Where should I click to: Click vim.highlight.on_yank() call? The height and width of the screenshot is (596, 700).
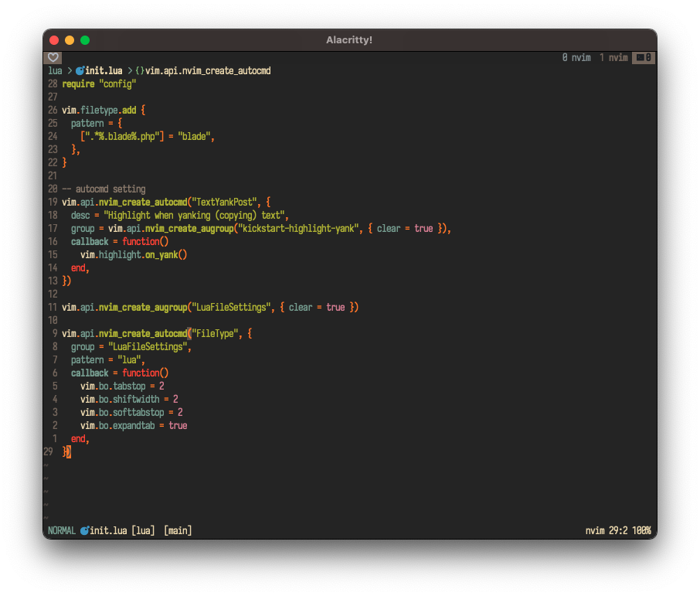134,254
